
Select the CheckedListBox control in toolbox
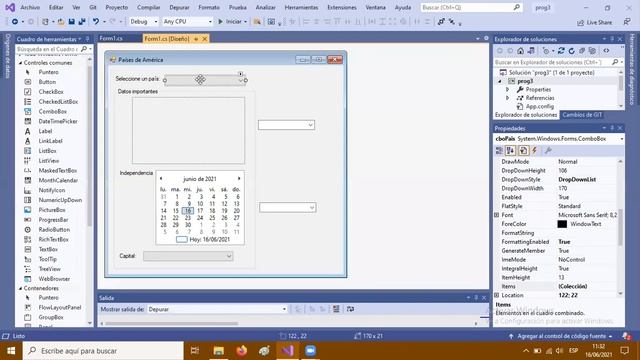58,102
